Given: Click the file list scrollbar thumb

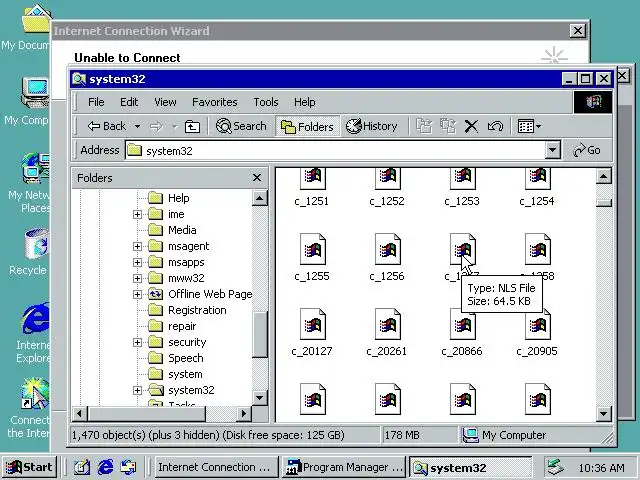Looking at the screenshot, I should pos(604,202).
